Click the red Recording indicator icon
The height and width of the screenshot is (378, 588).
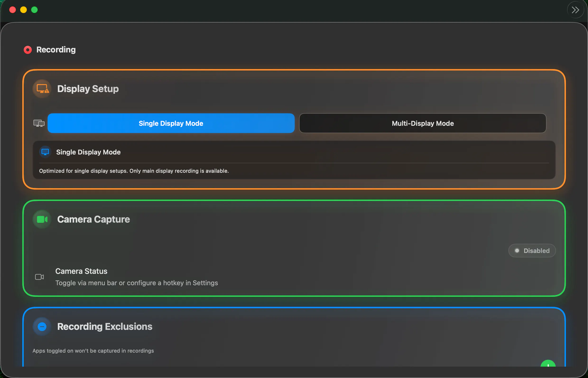coord(28,50)
